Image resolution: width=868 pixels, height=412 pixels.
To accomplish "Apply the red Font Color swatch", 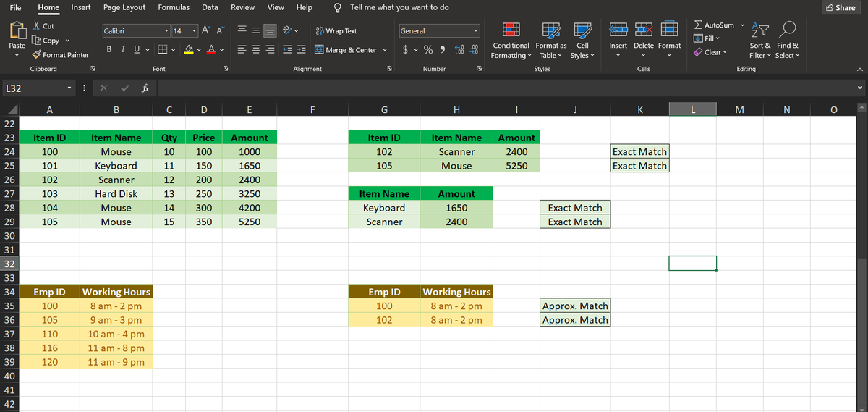I will (213, 50).
